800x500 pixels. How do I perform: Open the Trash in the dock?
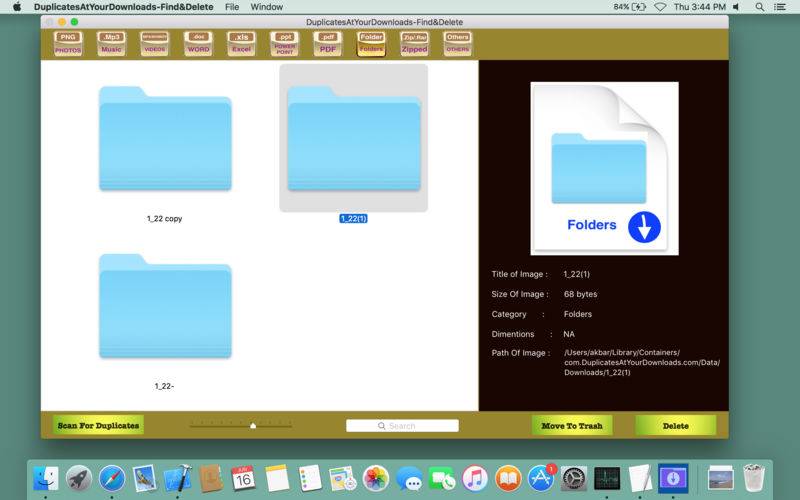tap(753, 479)
